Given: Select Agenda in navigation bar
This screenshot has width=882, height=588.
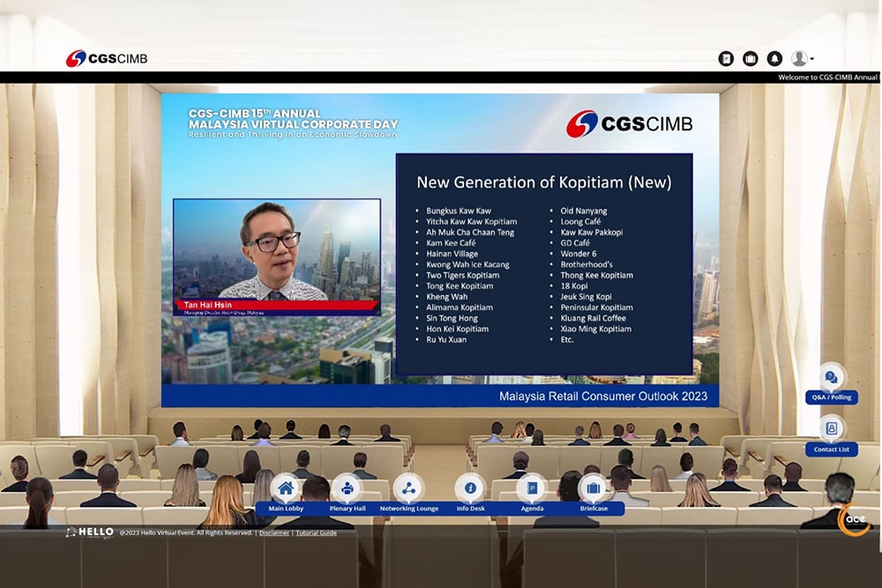Looking at the screenshot, I should [532, 508].
